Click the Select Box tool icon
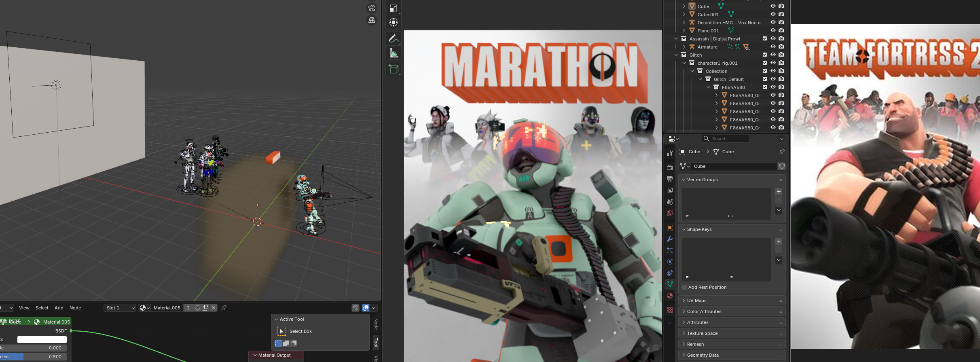Image resolution: width=980 pixels, height=362 pixels. click(281, 331)
